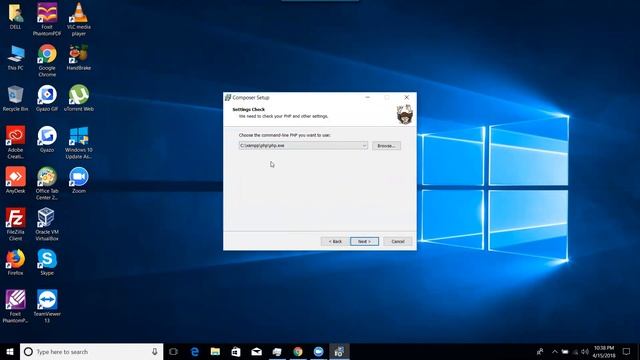The height and width of the screenshot is (360, 640).
Task: Open Task View on the taskbar
Action: [x=173, y=351]
